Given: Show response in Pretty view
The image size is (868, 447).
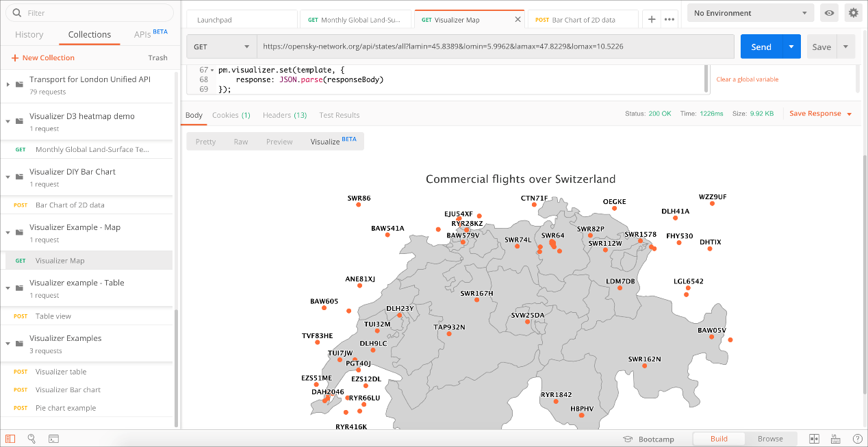Looking at the screenshot, I should (205, 142).
